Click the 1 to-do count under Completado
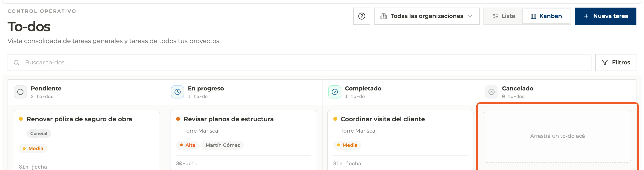This screenshot has width=644, height=170. point(355,97)
